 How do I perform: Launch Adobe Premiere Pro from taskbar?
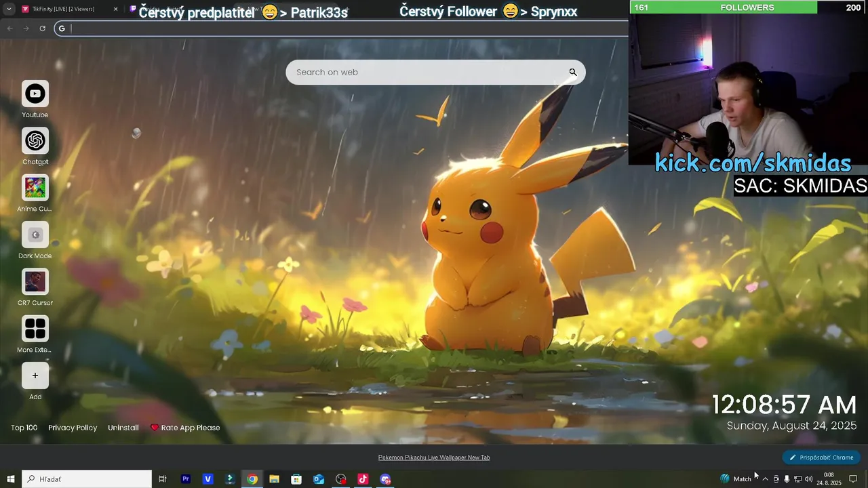[186, 479]
